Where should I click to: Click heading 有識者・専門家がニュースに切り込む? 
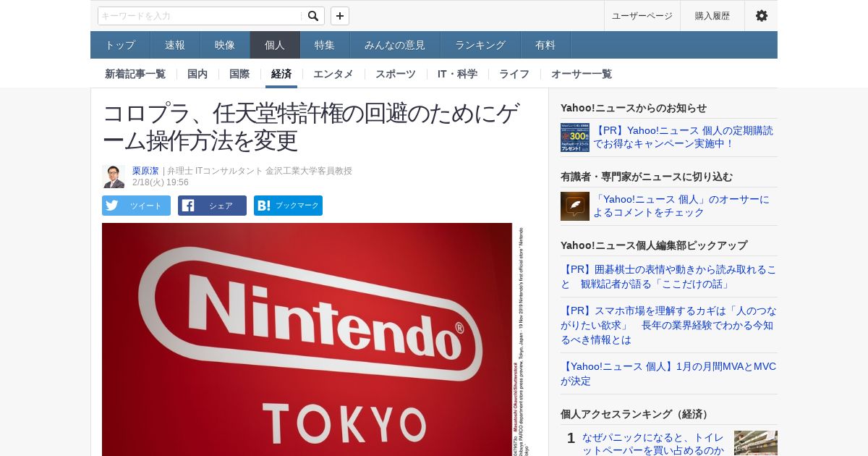tap(647, 177)
